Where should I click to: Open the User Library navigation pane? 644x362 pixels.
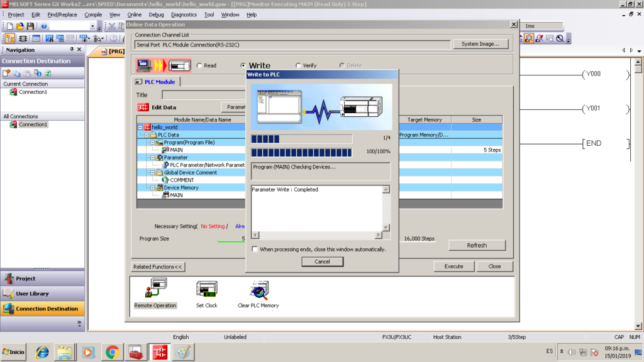click(x=42, y=294)
